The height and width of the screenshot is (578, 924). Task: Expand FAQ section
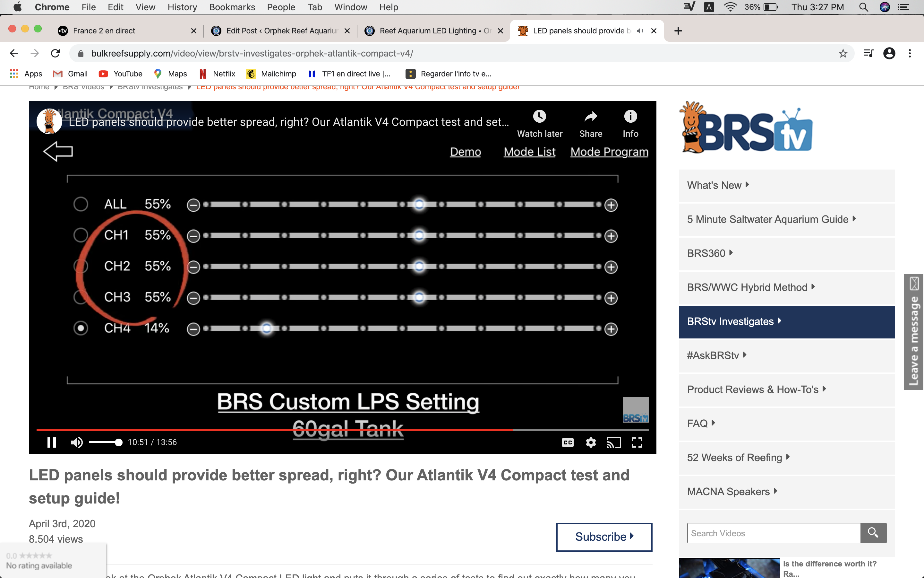[787, 424]
